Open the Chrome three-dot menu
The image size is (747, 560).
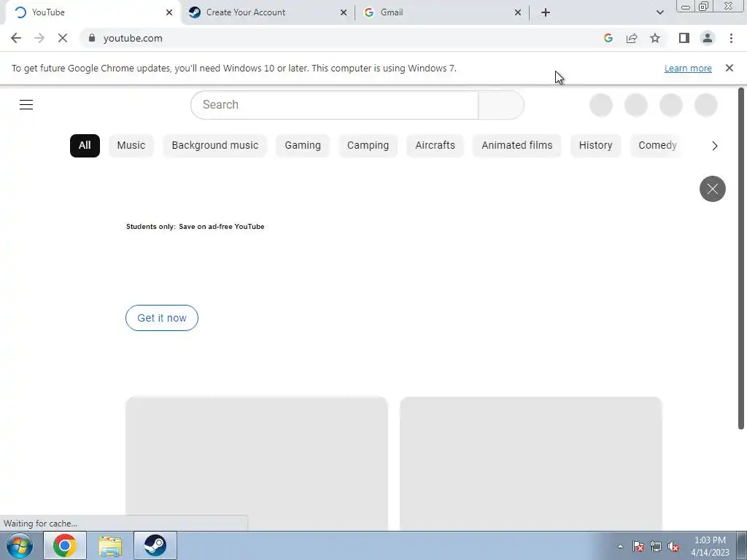(731, 38)
